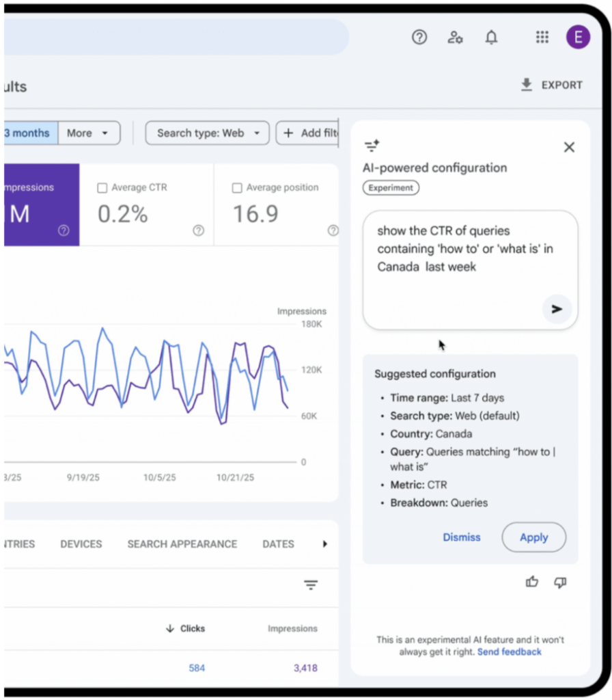Give thumbs down feedback on suggestion
Viewport: 612px width, 700px height.
pos(560,582)
